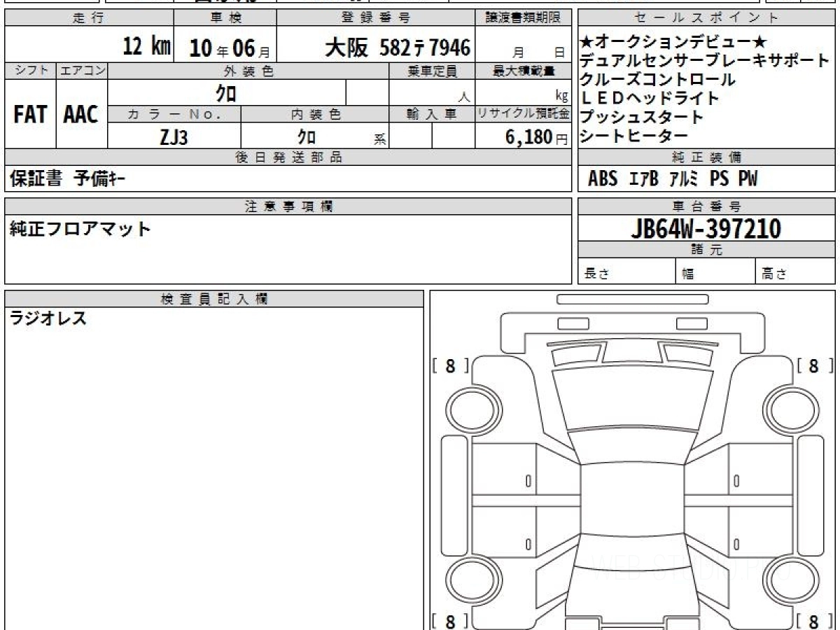
Task: Click the 輸入車 header
Action: point(432,115)
